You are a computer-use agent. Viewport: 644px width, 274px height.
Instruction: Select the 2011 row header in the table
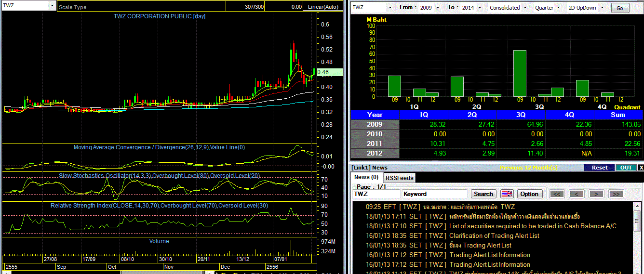(375, 144)
